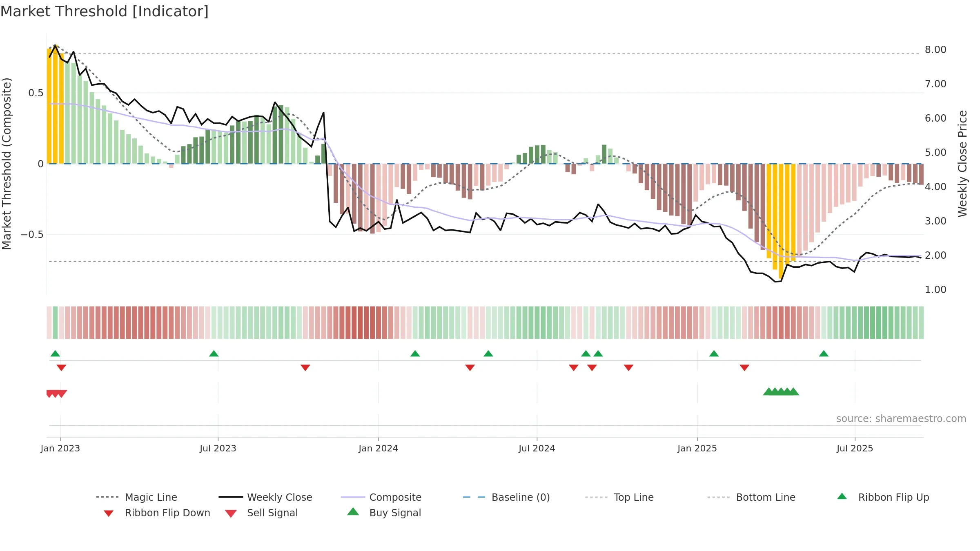Click the Market Threshold [Indicator] chart title
980x551 pixels.
[x=105, y=11]
